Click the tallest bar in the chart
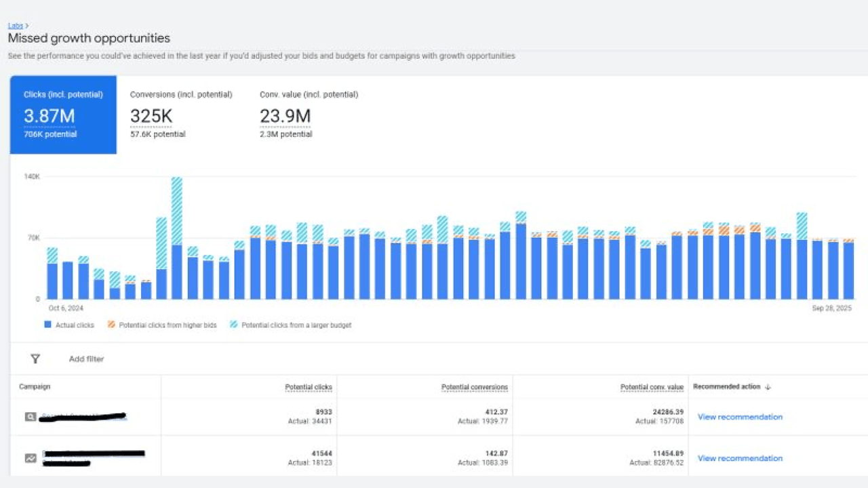Viewport: 868px width, 488px height. (x=176, y=237)
